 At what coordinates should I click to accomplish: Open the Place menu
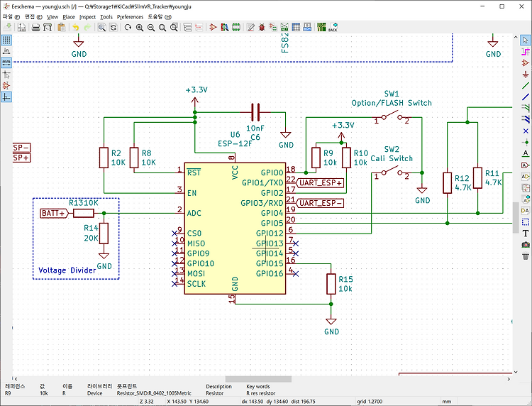(x=69, y=16)
